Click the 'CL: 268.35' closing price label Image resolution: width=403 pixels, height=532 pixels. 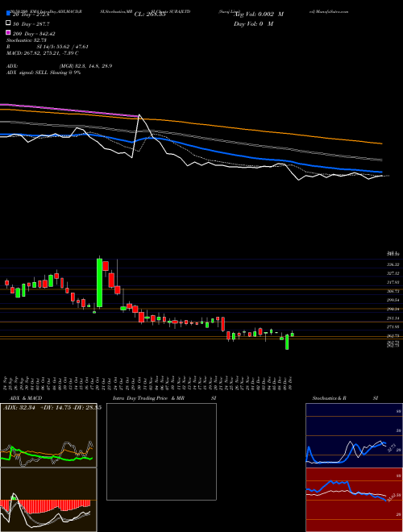pos(150,15)
